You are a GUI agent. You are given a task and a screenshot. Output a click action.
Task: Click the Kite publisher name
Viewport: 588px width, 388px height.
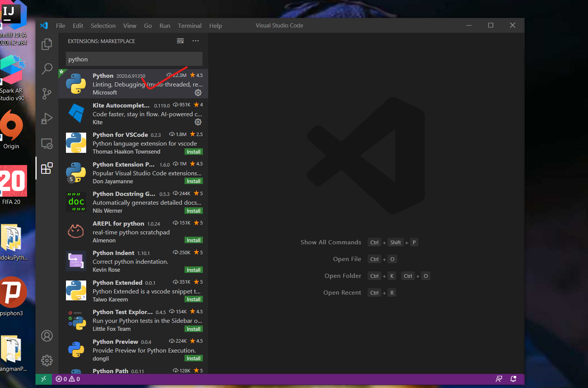[98, 122]
